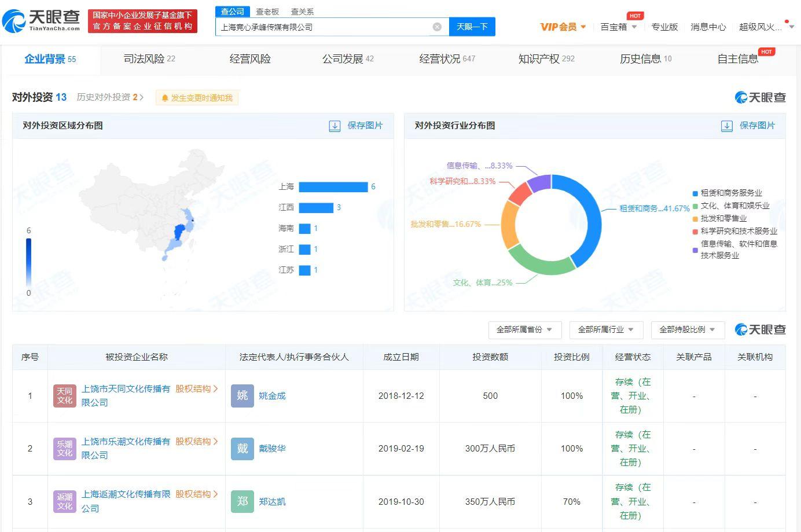Click the download icon for the industry distribution chart
801x532 pixels.
coord(727,126)
